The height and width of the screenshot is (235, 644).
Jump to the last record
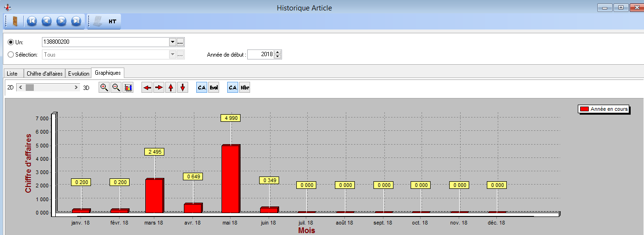(x=76, y=21)
